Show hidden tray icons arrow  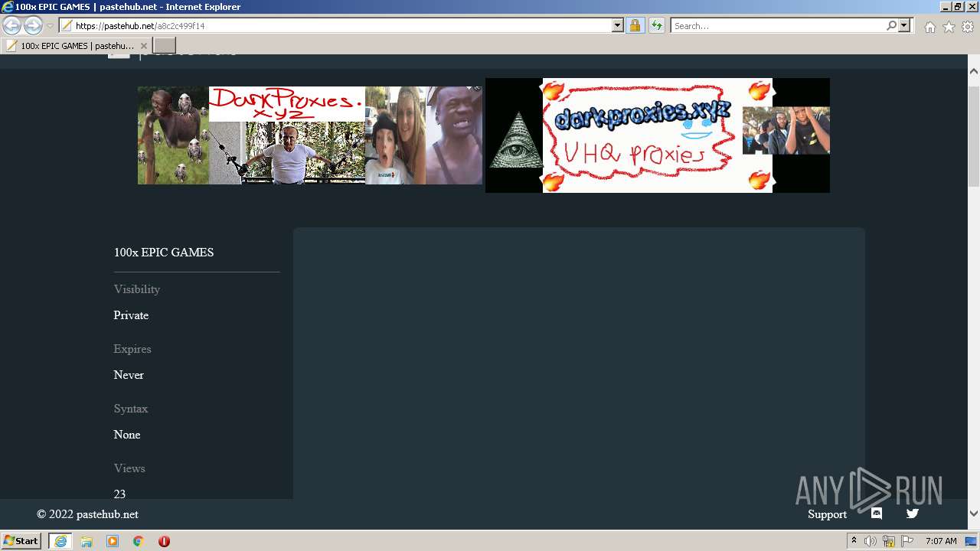854,541
